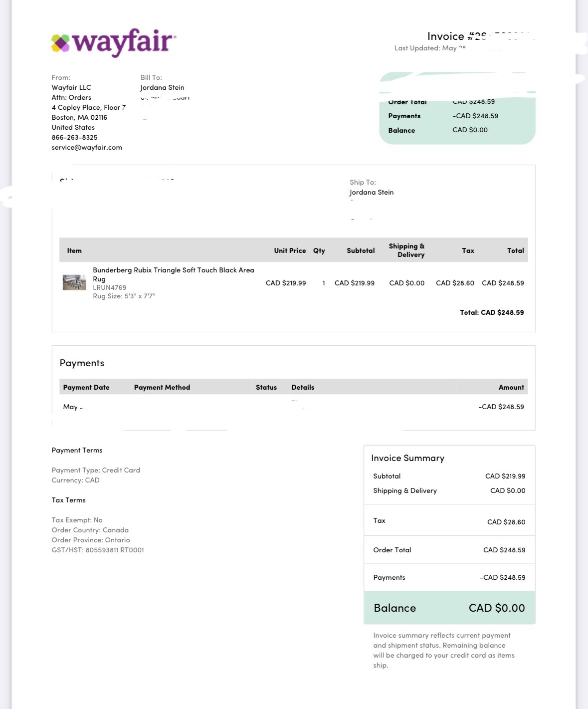Click the Shipping & Delivery column header
This screenshot has height=709, width=588.
tap(407, 250)
